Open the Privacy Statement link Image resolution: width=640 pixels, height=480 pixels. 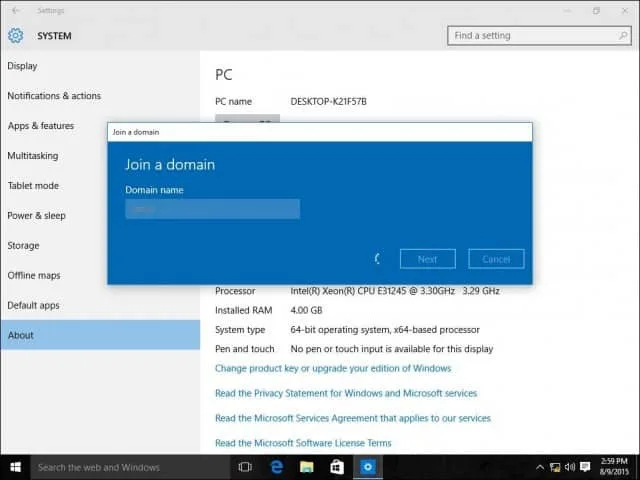(x=346, y=393)
